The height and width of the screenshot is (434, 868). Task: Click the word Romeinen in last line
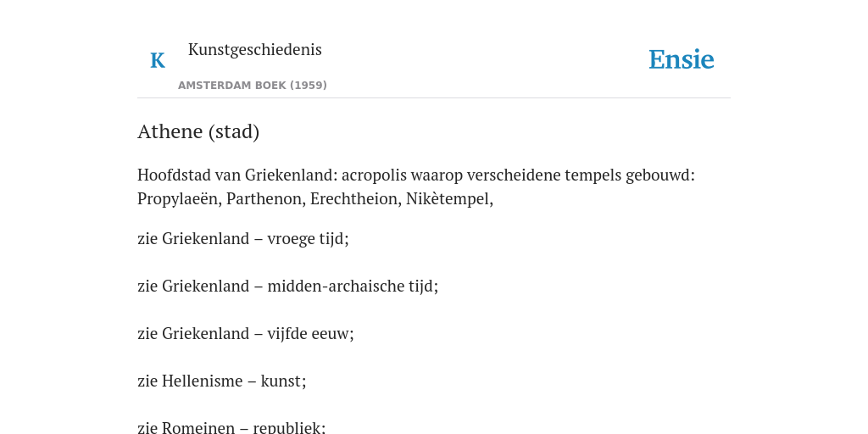pos(198,427)
